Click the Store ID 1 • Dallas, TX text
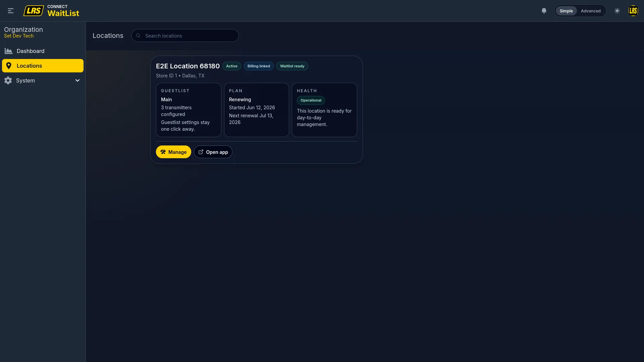 pyautogui.click(x=180, y=76)
